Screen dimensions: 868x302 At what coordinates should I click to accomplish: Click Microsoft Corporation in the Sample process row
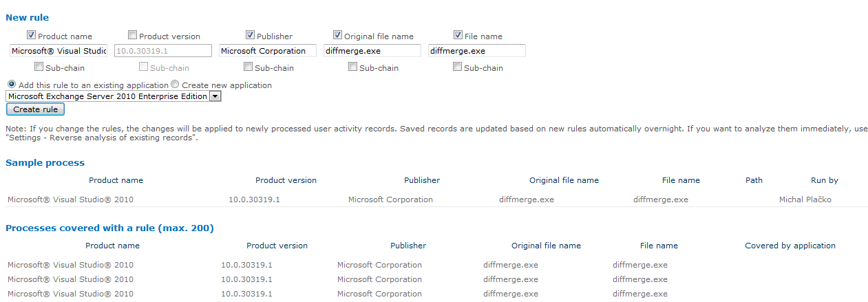(x=390, y=199)
